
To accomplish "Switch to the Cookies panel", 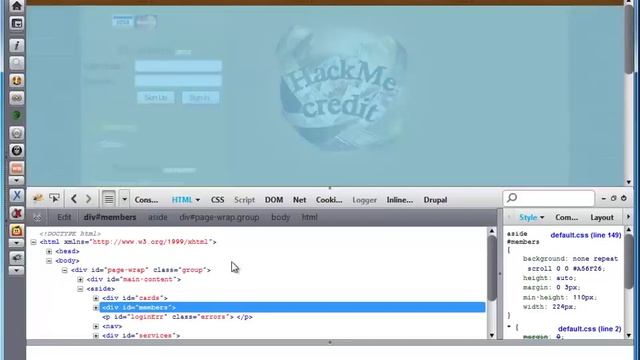I will point(329,200).
